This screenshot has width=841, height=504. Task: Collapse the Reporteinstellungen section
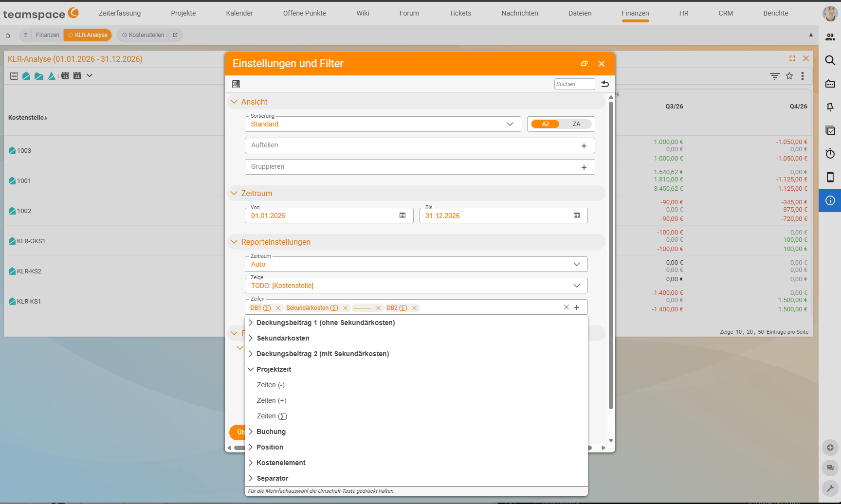coord(234,242)
